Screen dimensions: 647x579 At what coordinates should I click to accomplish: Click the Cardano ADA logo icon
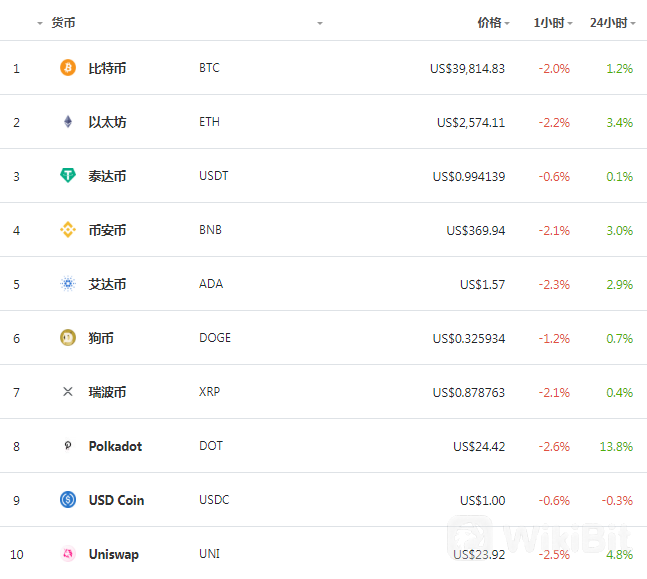tap(68, 284)
